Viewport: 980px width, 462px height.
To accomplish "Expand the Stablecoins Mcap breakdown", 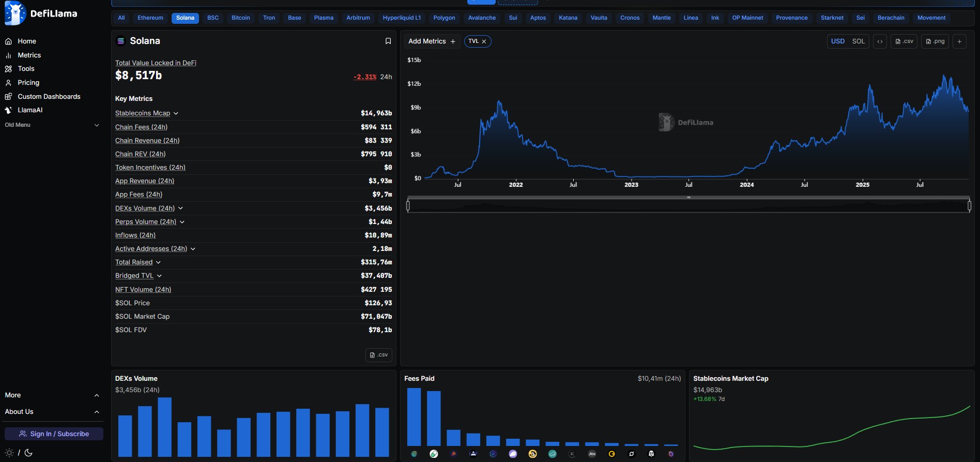I will (176, 113).
